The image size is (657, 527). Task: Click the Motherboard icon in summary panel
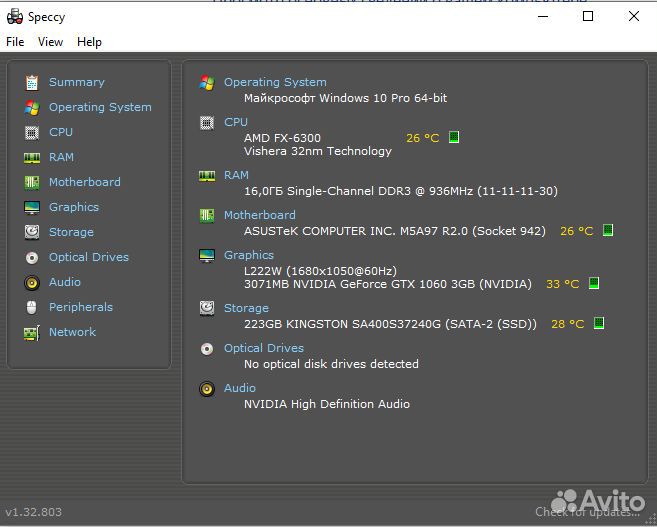coord(207,216)
